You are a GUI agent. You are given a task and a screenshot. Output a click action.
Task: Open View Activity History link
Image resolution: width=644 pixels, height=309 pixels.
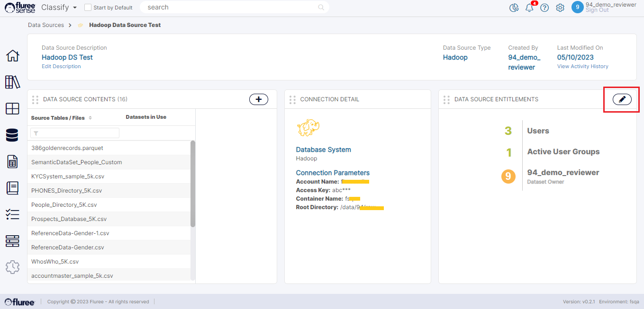[582, 67]
